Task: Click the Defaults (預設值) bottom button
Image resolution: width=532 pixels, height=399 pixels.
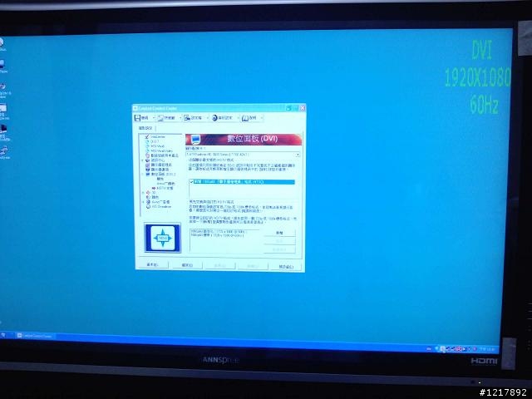Action: (286, 267)
